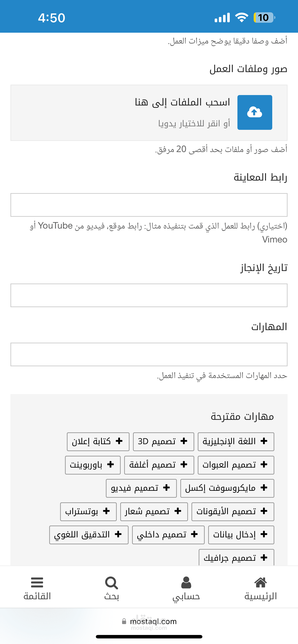Add the تصميم شعار suggested skill
Screen dimensions: 298x644
pos(154,511)
